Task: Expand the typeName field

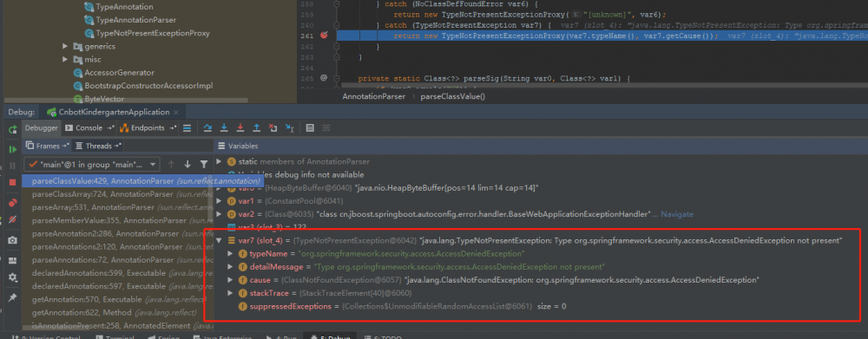Action: pos(231,254)
